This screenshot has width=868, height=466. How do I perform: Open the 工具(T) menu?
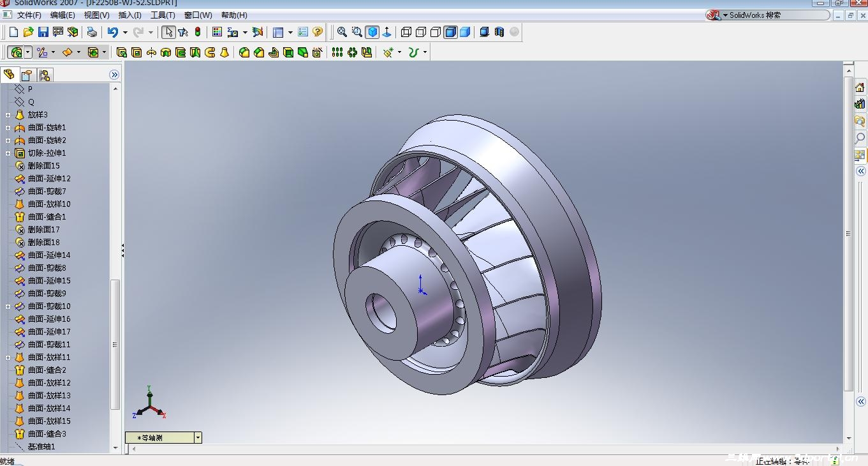163,15
